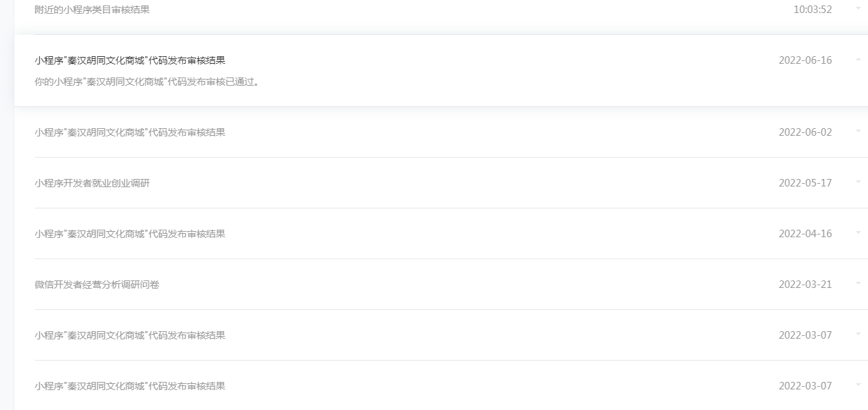Open the bottom-most 代码发布审核结果 notification title
868x410 pixels.
pos(129,386)
